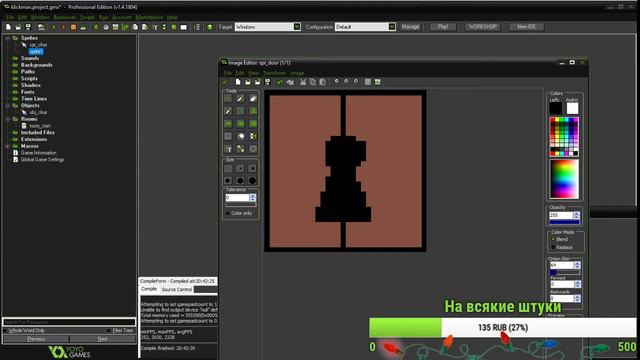The width and height of the screenshot is (640, 360).
Task: Click the New project icon in main toolbar
Action: click(8, 27)
